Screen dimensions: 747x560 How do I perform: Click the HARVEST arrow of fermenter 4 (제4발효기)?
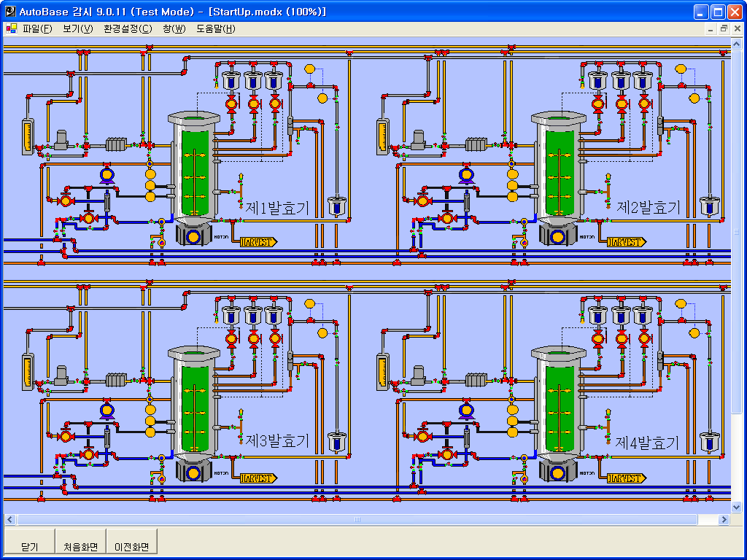tap(626, 478)
